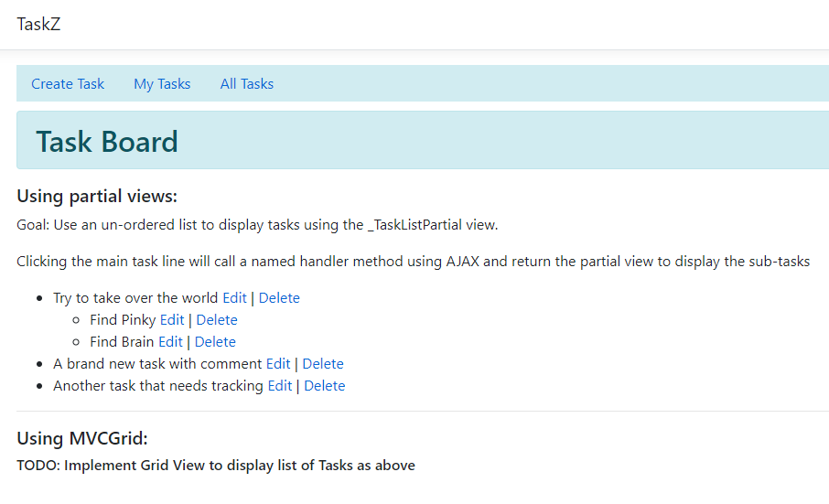
Task: Click the 'Using MVCGrid:' heading
Action: [82, 438]
